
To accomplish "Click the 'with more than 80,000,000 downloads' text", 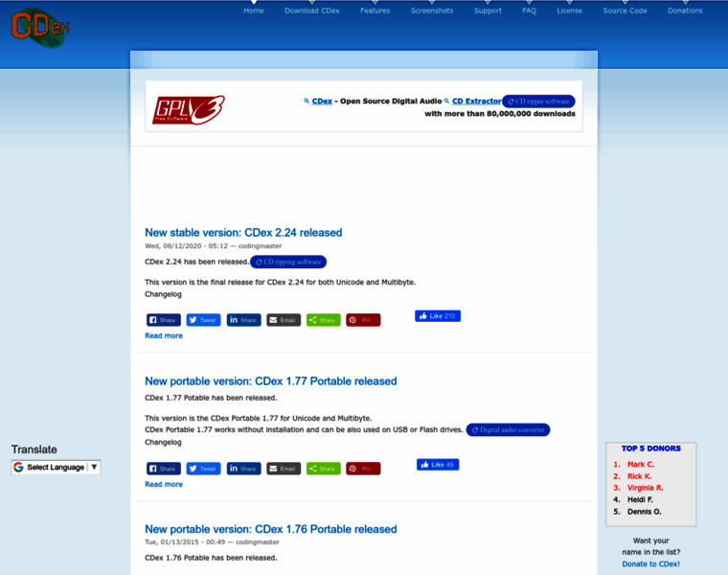I will (500, 114).
